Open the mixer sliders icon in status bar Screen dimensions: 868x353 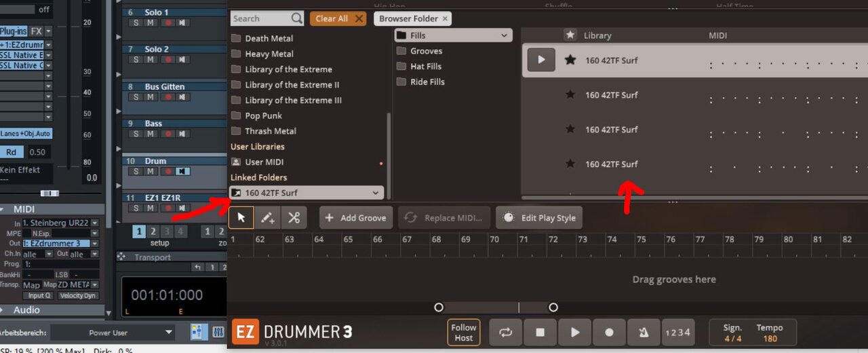click(x=218, y=332)
